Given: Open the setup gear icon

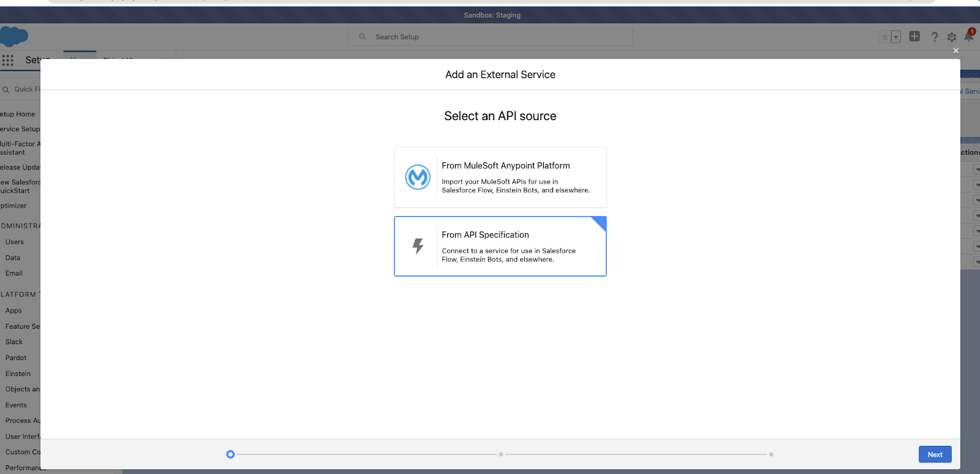Looking at the screenshot, I should click(952, 37).
